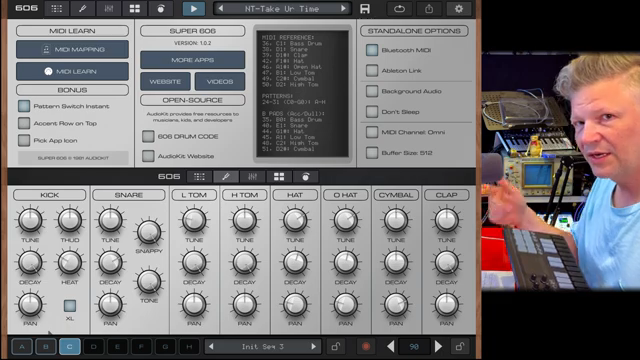Open the VIDEOS button
This screenshot has width=640, height=360.
[220, 82]
